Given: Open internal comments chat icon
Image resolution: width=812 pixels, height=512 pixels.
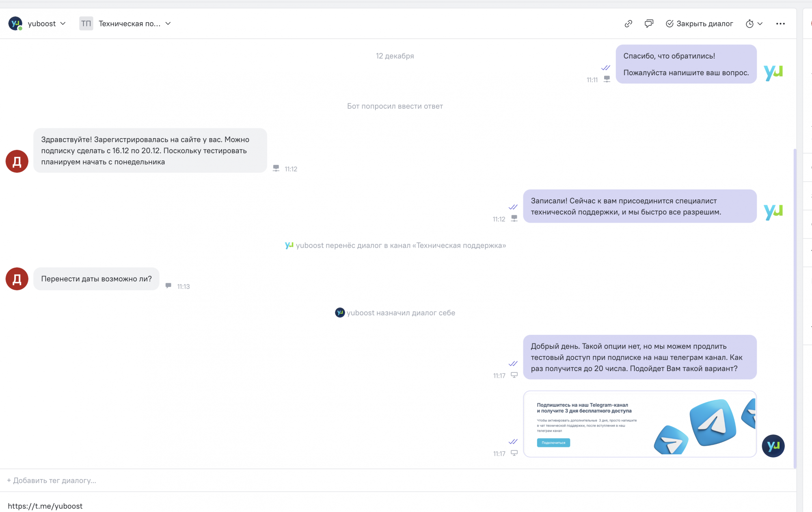Looking at the screenshot, I should coord(649,24).
